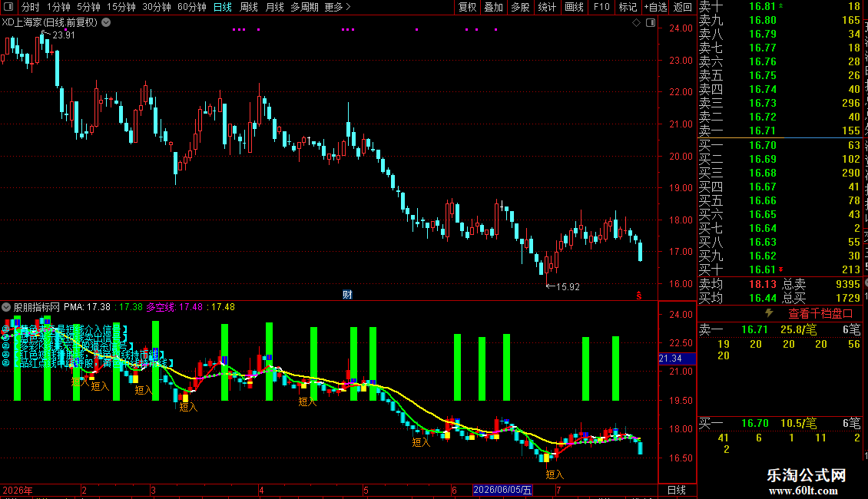Screen dimensions: 868x499
Task: Click the 15.92 low price label
Action: pos(568,286)
